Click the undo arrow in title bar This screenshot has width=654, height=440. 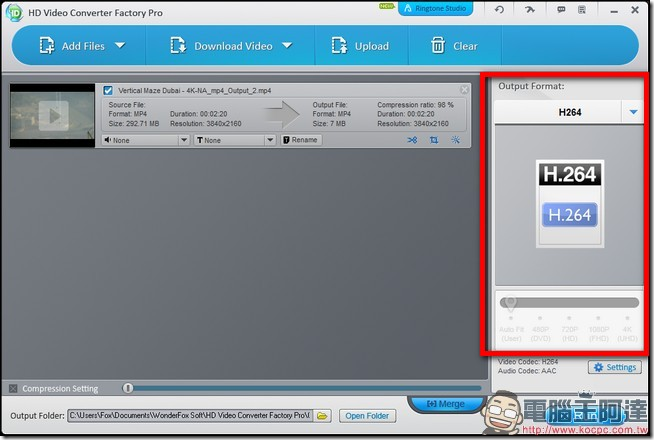tap(500, 10)
